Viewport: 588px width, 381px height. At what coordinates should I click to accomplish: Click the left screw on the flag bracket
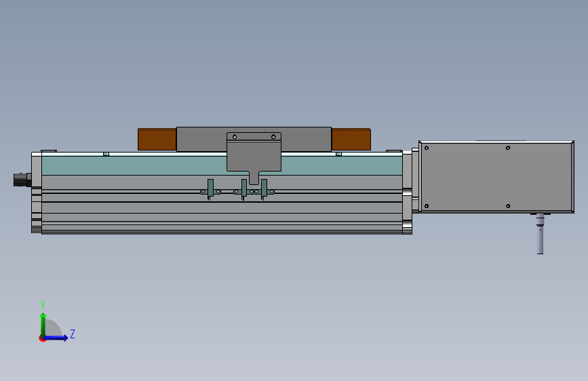tap(235, 137)
